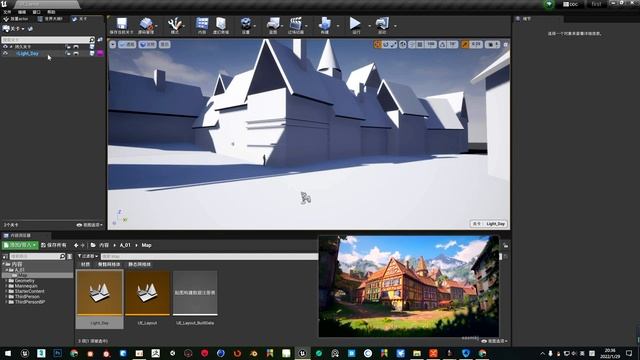
Task: Open the Modes tools icon
Action: coord(175,25)
